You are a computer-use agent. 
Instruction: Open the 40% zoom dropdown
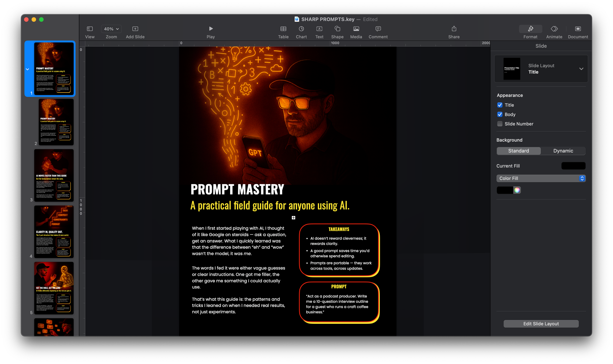tap(111, 29)
